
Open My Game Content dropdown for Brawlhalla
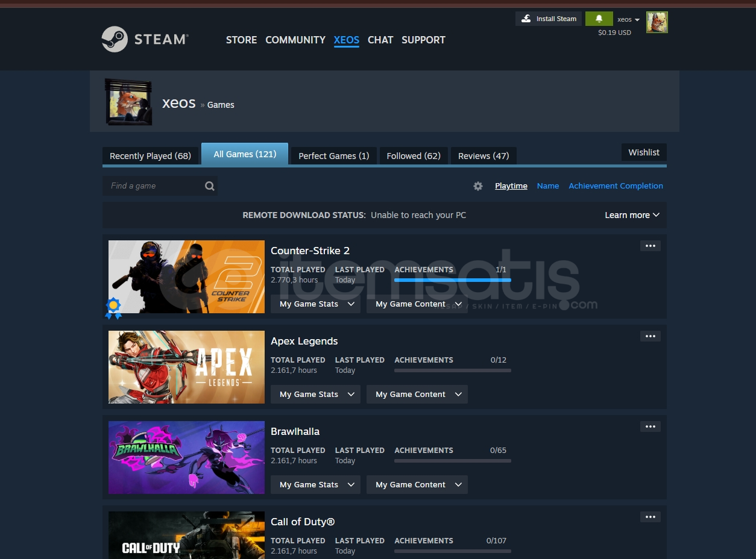coord(417,485)
